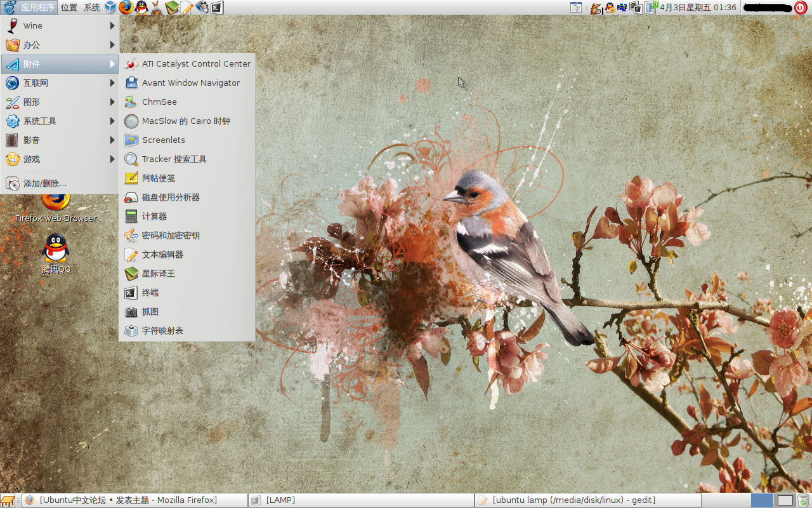Expand the Wine submenu
Image resolution: width=812 pixels, height=508 pixels.
(60, 25)
